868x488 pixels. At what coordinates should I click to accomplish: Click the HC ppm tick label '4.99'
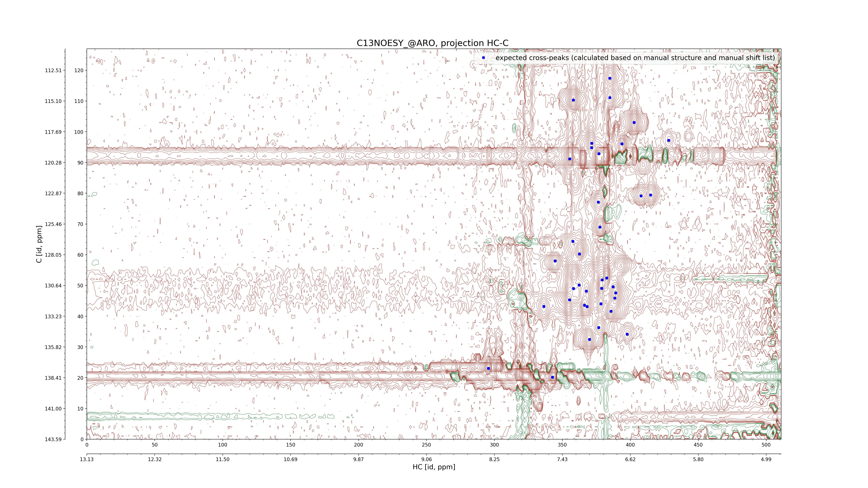[x=766, y=459]
